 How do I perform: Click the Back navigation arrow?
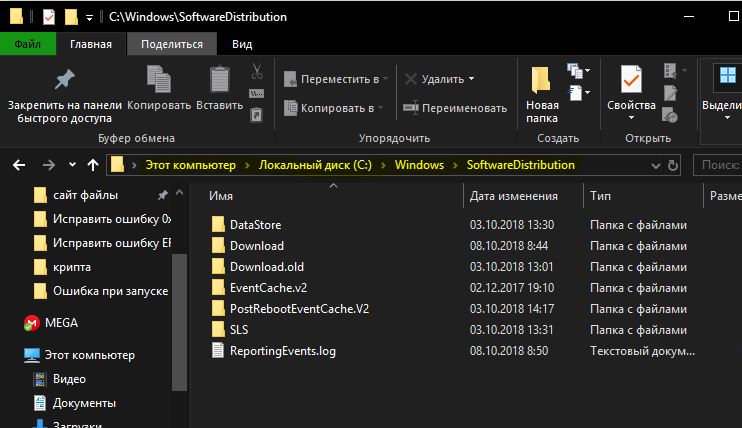(x=19, y=165)
